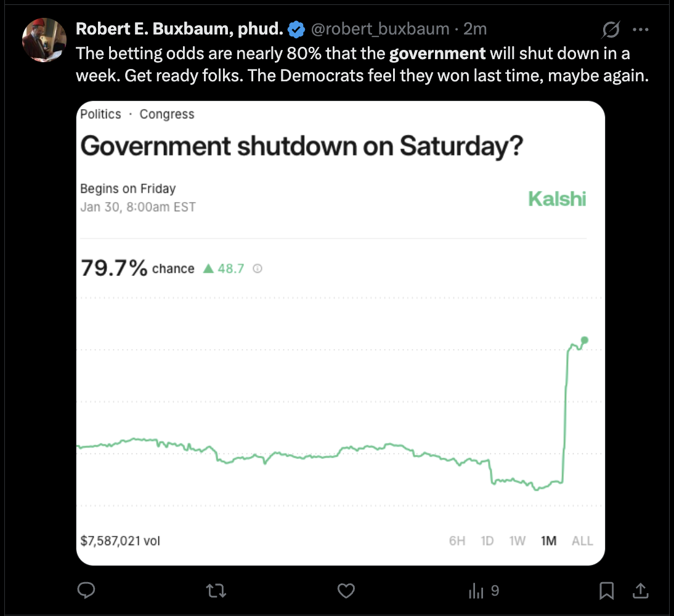
Task: Bookmark this tweet
Action: tap(607, 591)
